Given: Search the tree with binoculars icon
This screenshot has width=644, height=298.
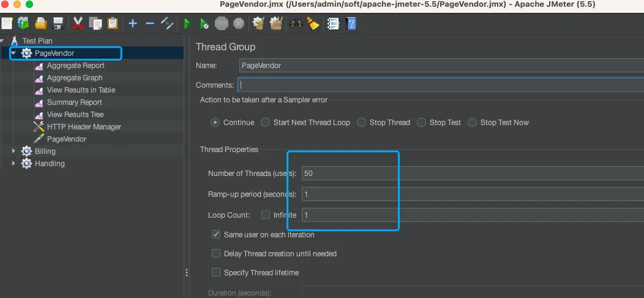Looking at the screenshot, I should point(296,23).
